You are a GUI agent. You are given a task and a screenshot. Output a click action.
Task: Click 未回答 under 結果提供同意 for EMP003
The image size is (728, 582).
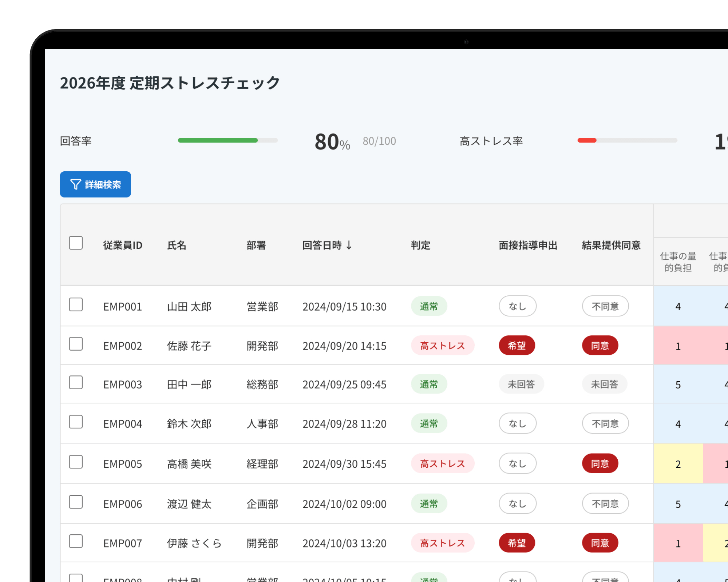click(605, 384)
